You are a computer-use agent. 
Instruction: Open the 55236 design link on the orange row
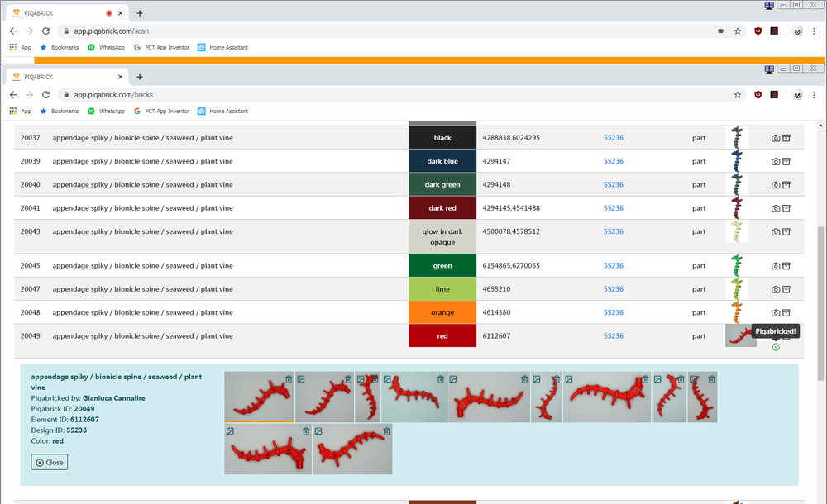614,312
